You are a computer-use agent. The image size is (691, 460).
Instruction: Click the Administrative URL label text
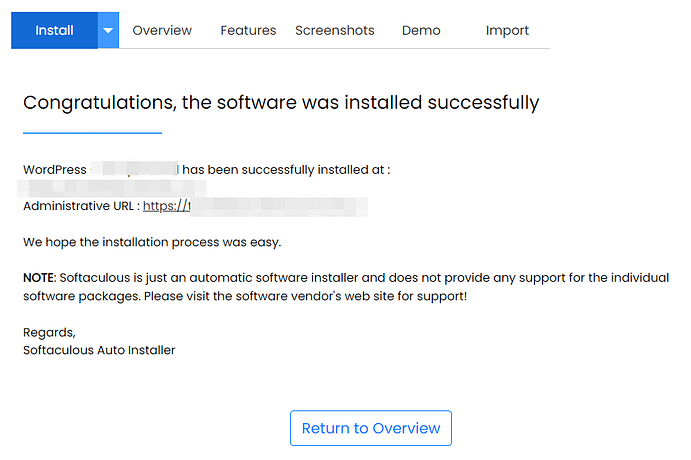tap(81, 206)
